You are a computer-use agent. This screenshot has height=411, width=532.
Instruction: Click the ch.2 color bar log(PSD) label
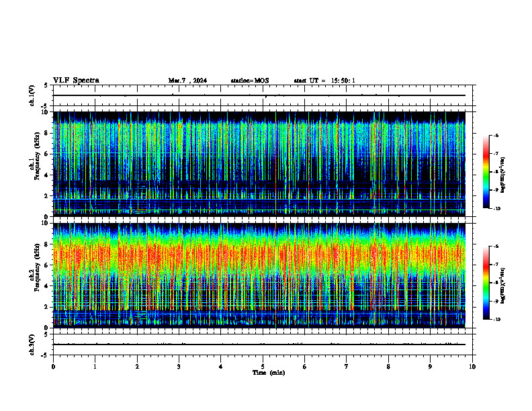click(503, 286)
